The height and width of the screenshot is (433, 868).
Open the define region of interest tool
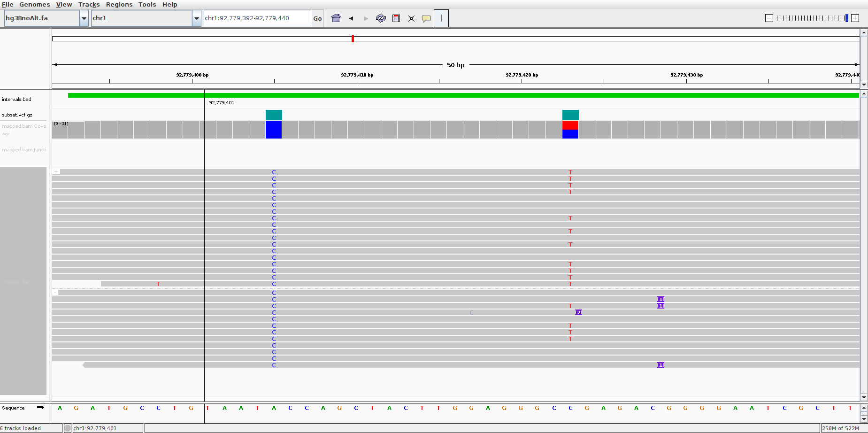coord(396,18)
